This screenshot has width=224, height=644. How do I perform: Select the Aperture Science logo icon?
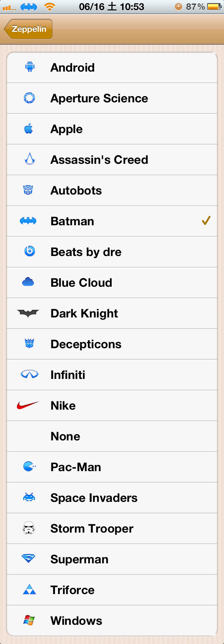coord(29,98)
